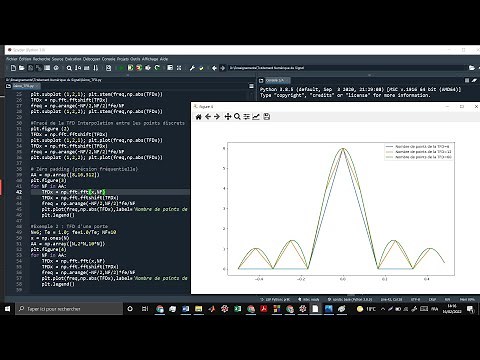Run cell and advance icon

[x=139, y=68]
